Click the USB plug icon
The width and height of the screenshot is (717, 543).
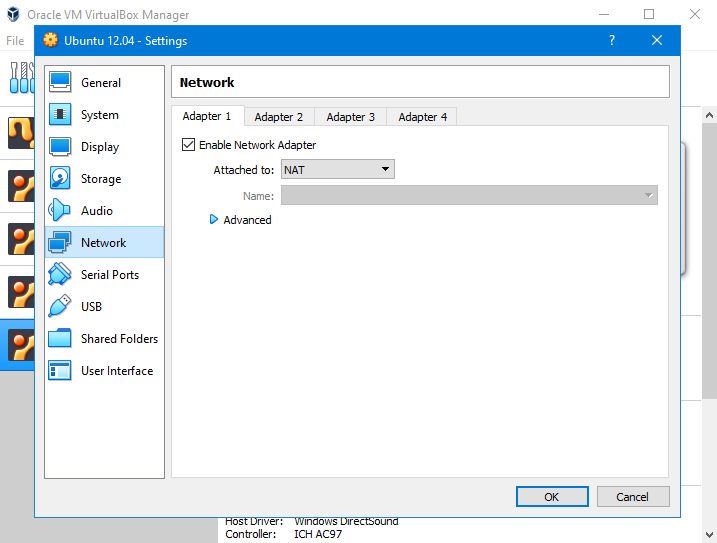(59, 306)
